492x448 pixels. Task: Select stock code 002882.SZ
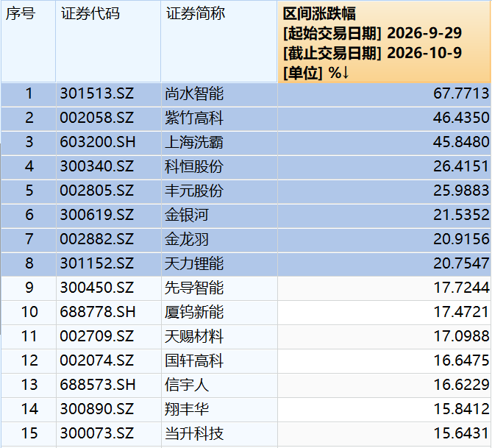pos(97,239)
